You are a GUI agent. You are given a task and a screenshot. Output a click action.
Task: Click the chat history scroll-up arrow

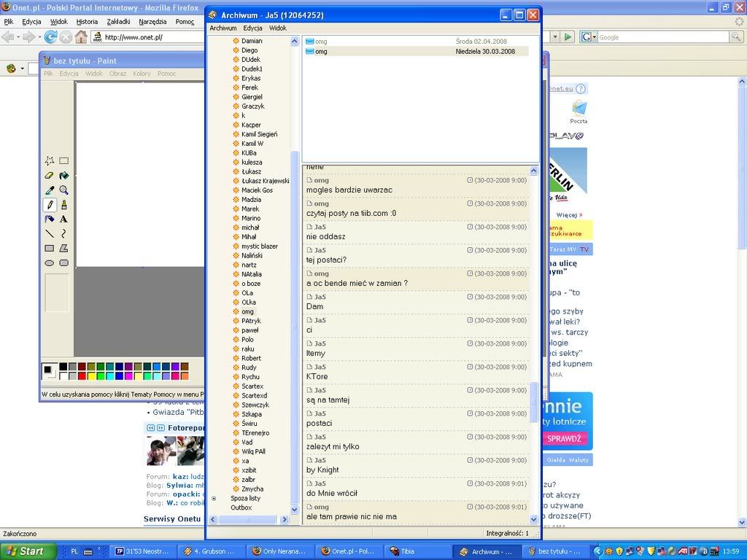533,171
